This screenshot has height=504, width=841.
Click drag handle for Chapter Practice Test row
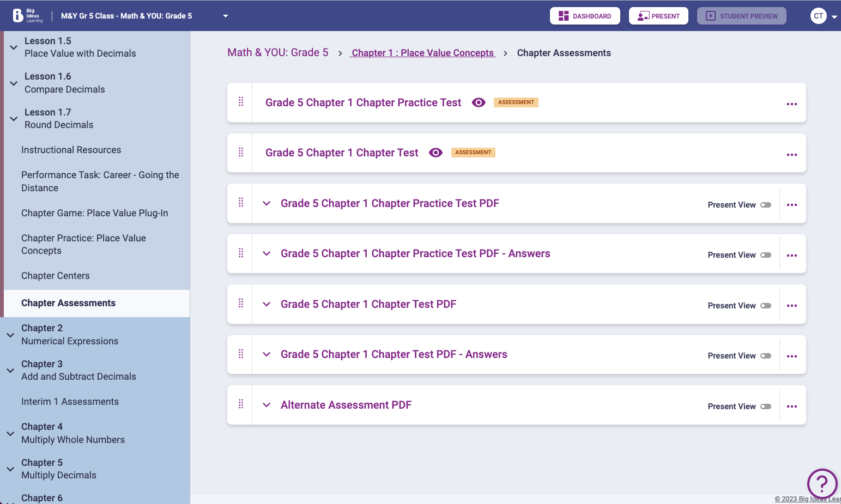241,102
